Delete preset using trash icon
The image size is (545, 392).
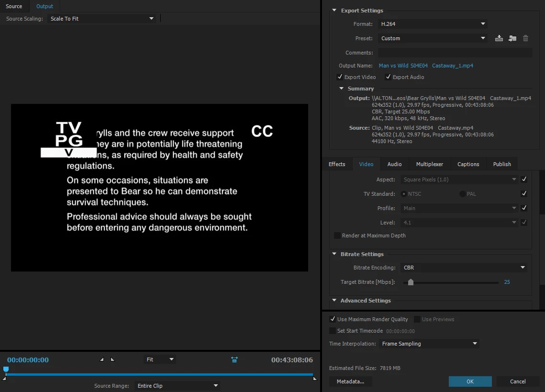coord(525,38)
